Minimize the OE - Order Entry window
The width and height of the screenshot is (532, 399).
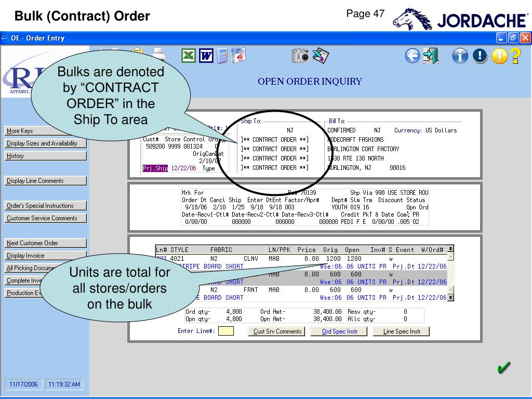tap(501, 37)
